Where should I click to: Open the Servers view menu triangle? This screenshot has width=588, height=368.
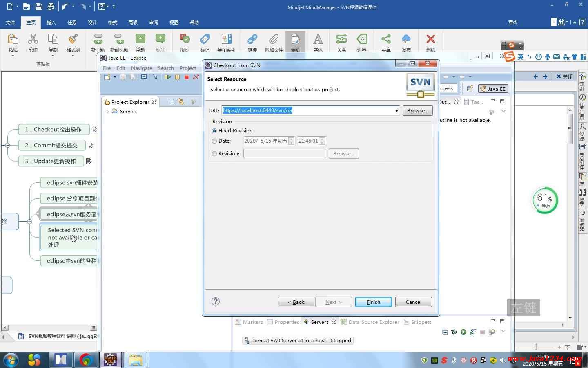[x=503, y=332]
